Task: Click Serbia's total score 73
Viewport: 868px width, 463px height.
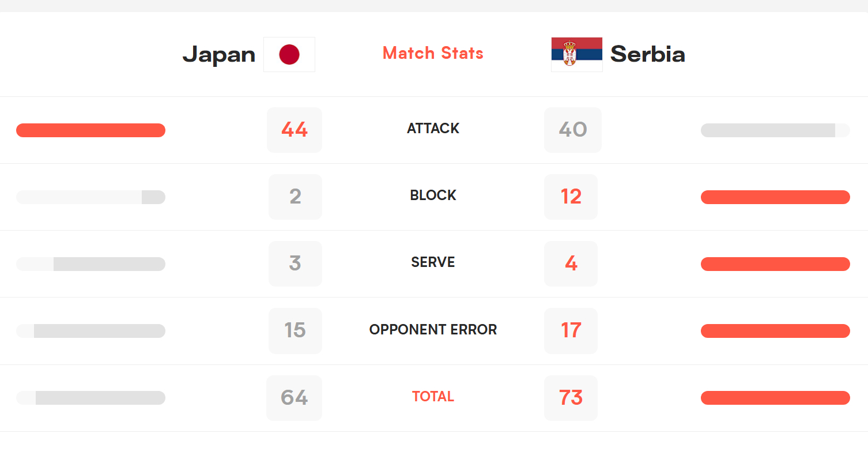Action: pos(571,398)
